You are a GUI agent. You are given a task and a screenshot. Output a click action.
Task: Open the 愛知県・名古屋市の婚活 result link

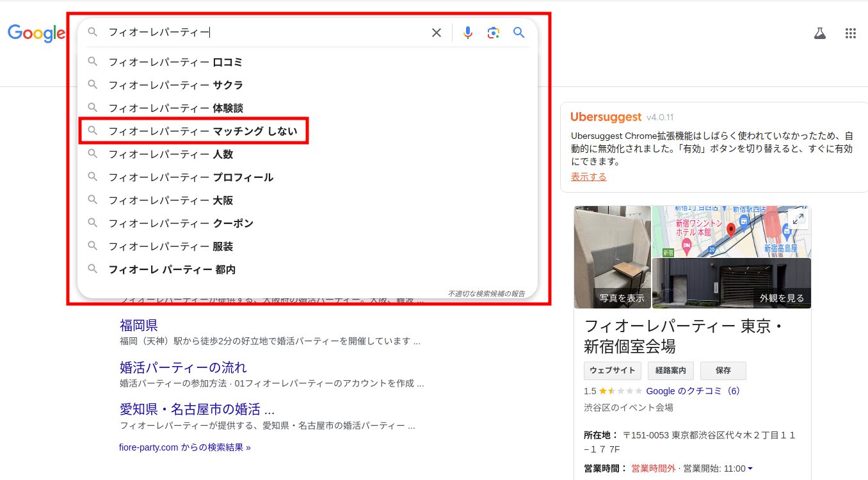[x=197, y=409]
